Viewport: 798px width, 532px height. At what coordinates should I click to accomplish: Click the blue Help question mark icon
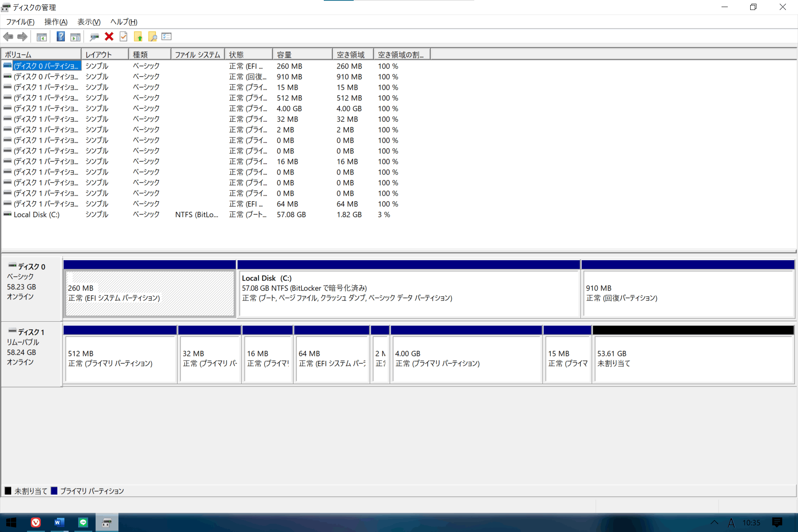tap(61, 37)
